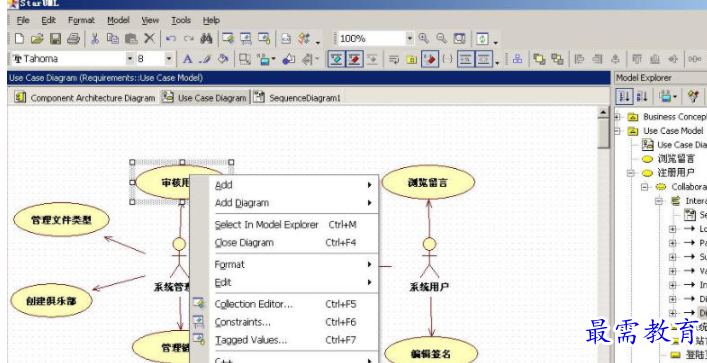Switch to Component Architecture Diagram tab

point(84,97)
